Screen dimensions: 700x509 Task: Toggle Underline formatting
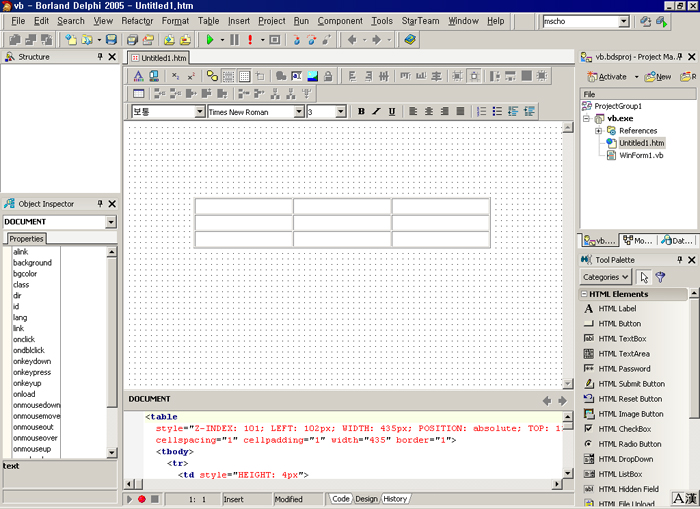[x=391, y=111]
